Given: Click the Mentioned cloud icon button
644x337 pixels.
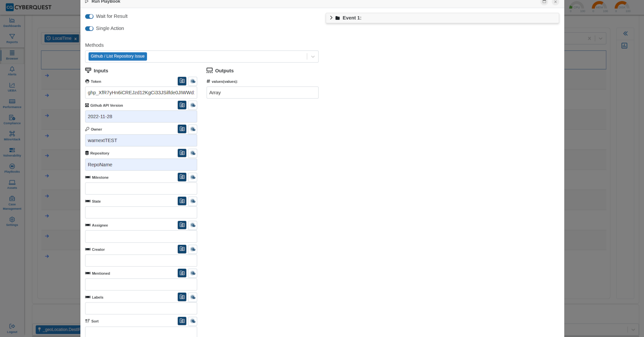Looking at the screenshot, I should pyautogui.click(x=193, y=273).
